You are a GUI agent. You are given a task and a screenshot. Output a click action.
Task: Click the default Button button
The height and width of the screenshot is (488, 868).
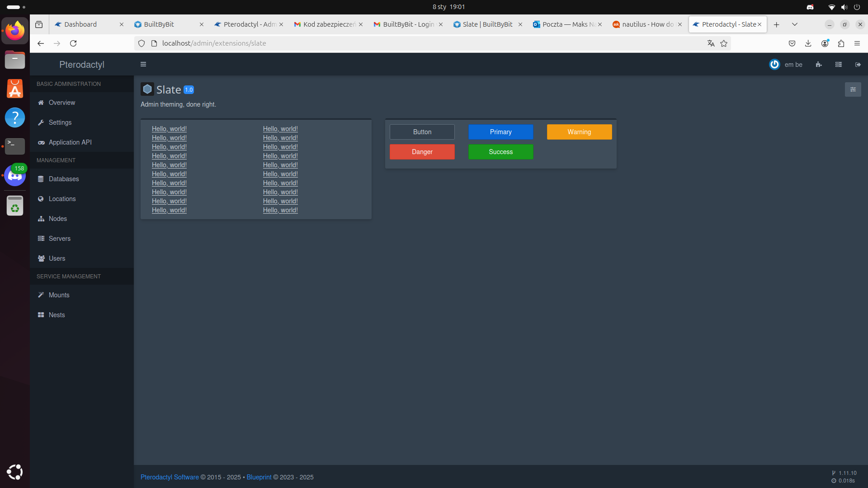tap(422, 132)
